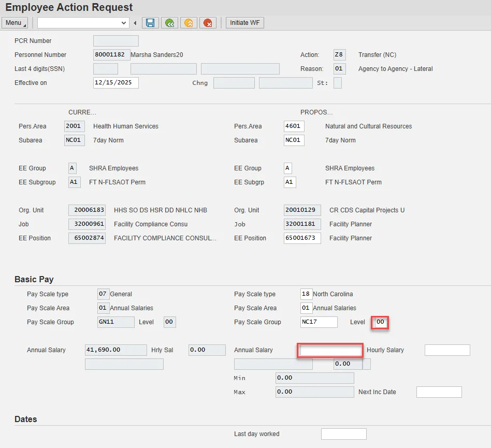Image resolution: width=491 pixels, height=448 pixels.
Task: Click proposed Pay Scale type field 18
Action: (x=306, y=294)
